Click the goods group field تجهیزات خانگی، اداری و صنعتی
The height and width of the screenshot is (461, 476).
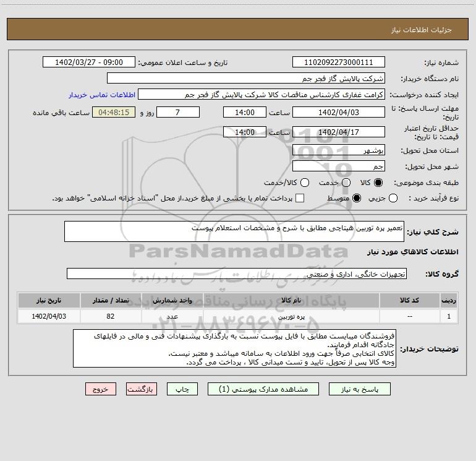[x=237, y=274]
